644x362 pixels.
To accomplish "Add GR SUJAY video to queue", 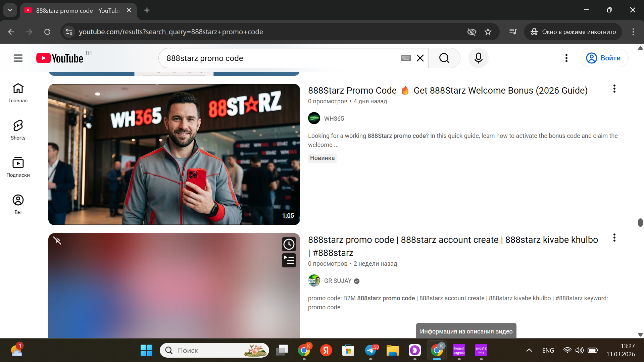I will [x=289, y=260].
